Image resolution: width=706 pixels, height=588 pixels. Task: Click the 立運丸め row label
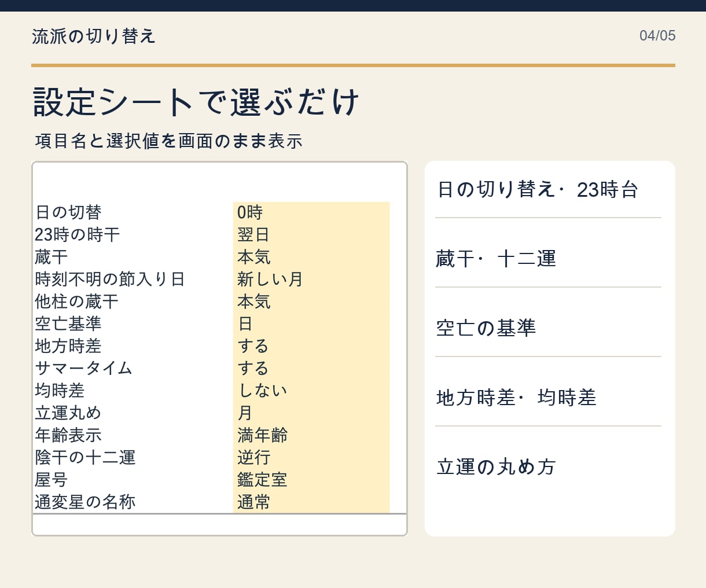click(x=68, y=413)
